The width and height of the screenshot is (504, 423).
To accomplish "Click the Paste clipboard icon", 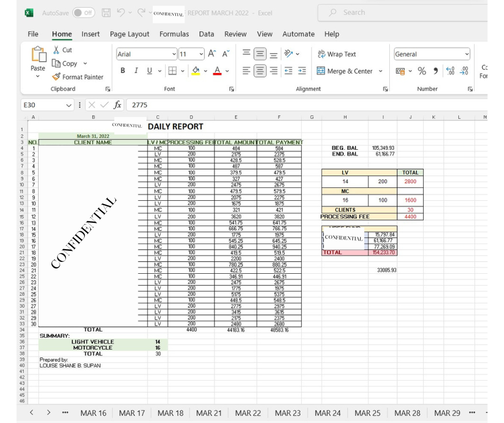I will coord(38,54).
